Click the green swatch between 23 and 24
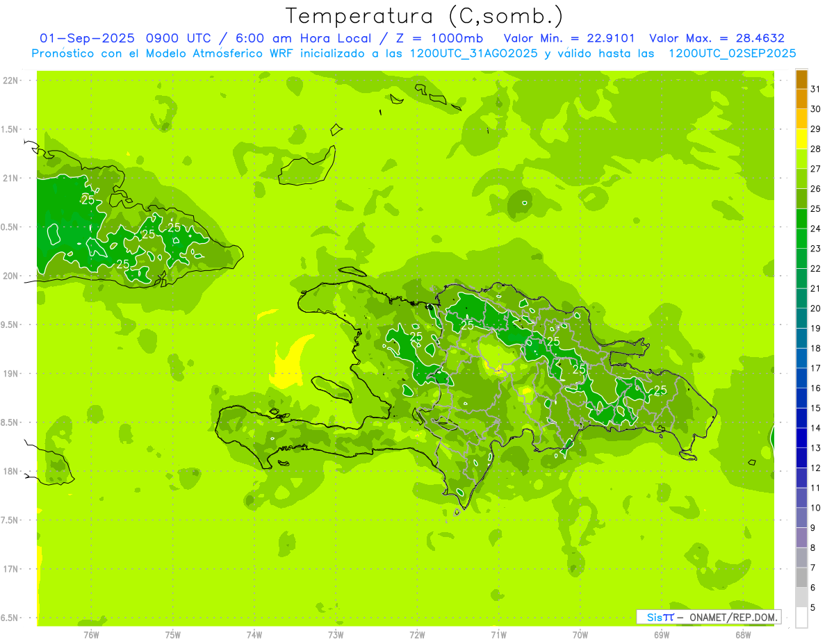834x644 pixels. point(801,239)
